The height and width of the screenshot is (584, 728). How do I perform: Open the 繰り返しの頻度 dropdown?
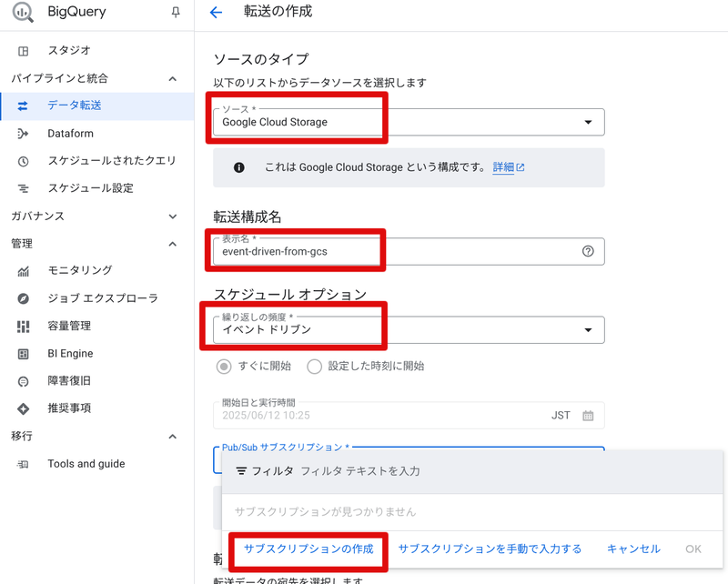[409, 330]
